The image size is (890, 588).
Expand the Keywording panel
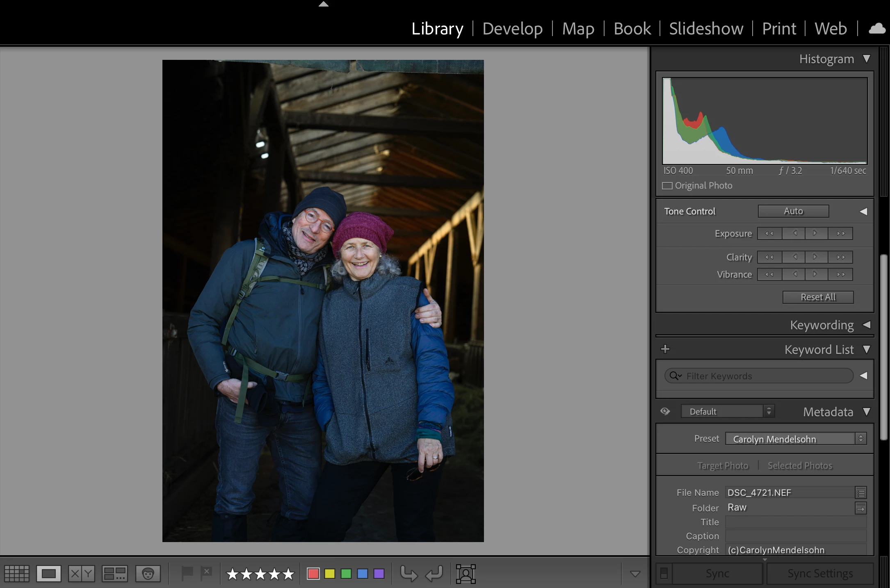(866, 325)
